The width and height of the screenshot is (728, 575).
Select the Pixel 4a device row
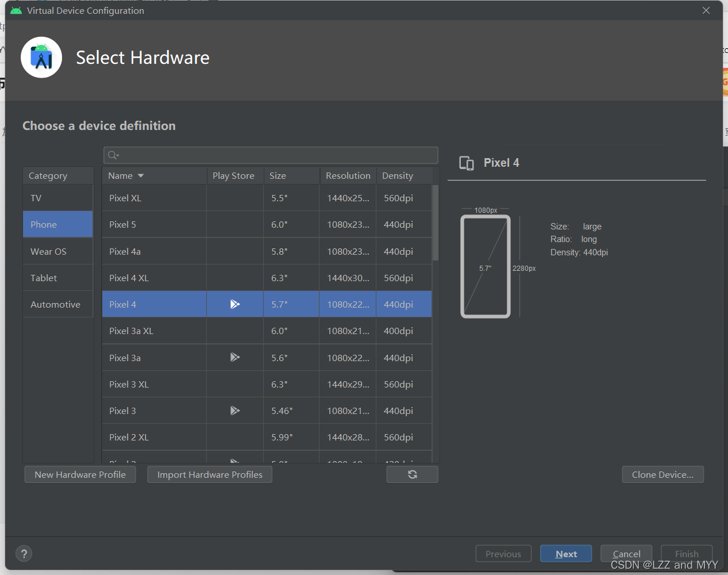[267, 251]
